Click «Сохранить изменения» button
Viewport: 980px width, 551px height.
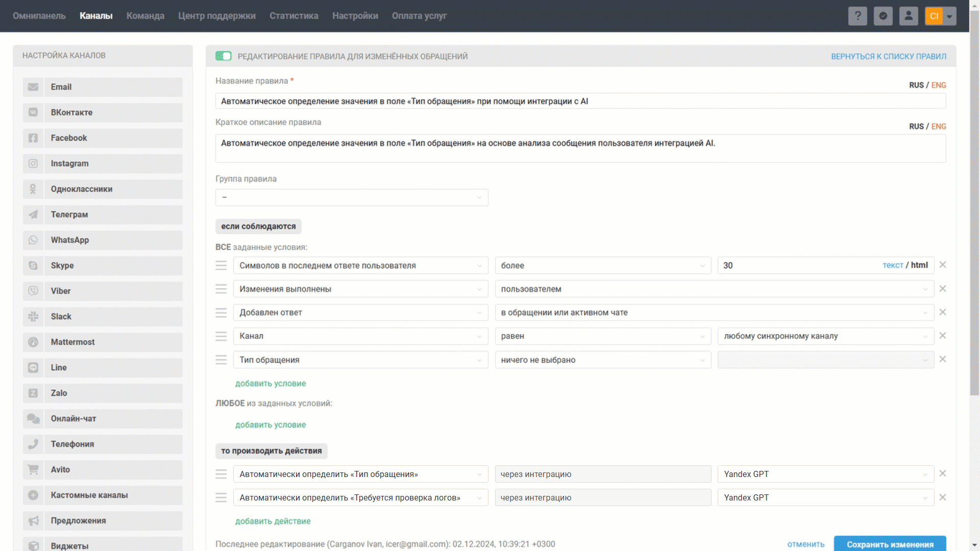point(890,544)
